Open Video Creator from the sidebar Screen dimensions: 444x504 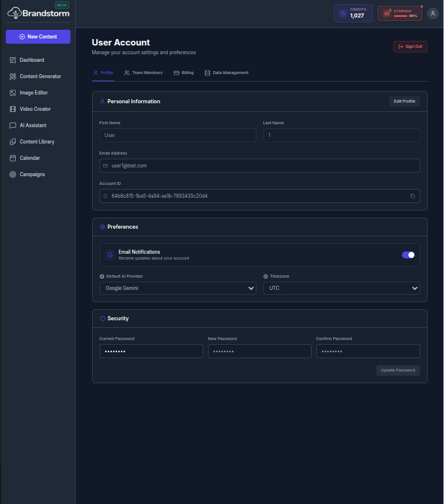coord(35,109)
